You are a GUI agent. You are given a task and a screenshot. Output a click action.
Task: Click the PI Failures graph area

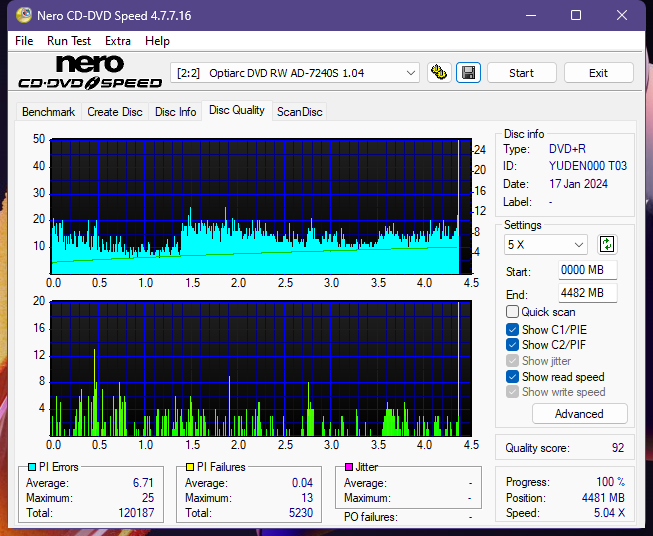pos(261,369)
